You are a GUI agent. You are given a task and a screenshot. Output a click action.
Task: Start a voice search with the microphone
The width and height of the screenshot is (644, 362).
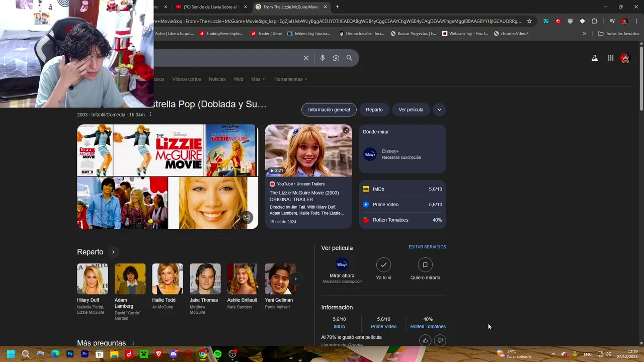pos(323,58)
